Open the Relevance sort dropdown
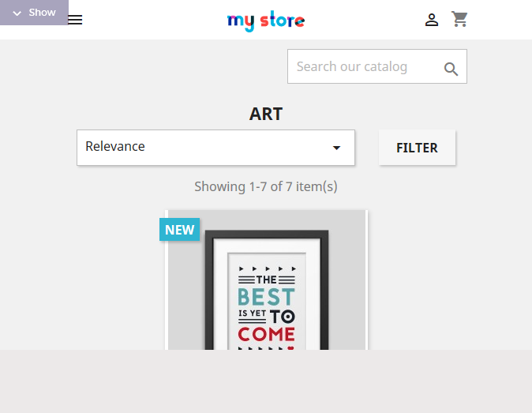This screenshot has height=413, width=532. (x=215, y=148)
